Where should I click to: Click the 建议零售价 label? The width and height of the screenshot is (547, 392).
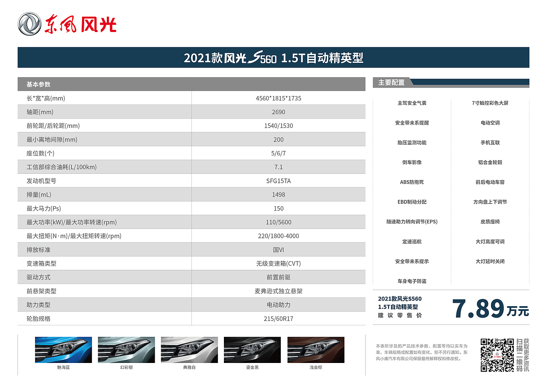(x=400, y=315)
